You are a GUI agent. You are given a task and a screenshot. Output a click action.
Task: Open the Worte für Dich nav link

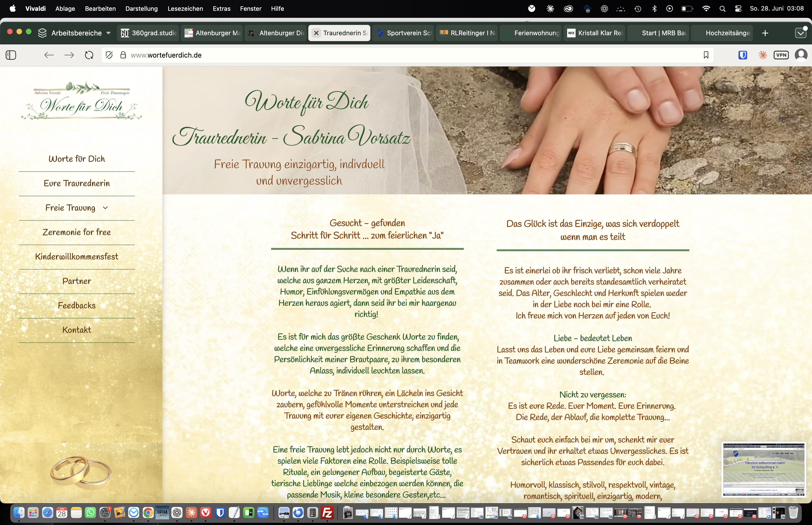[x=77, y=159]
